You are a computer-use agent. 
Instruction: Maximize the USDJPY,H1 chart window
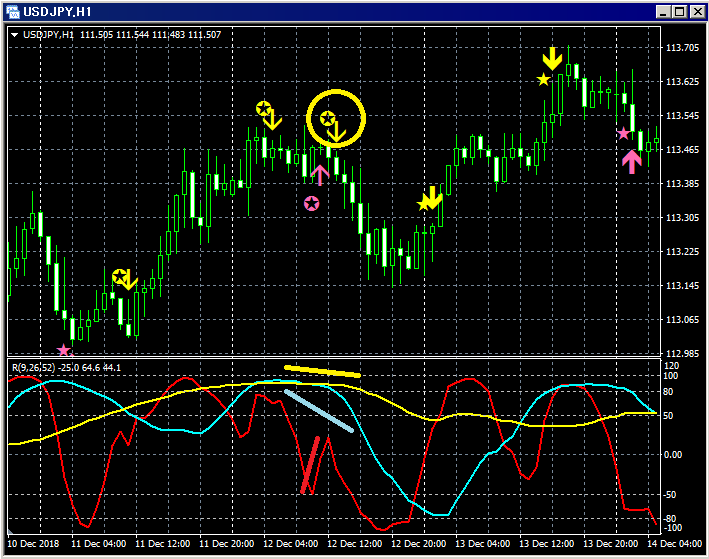(679, 12)
